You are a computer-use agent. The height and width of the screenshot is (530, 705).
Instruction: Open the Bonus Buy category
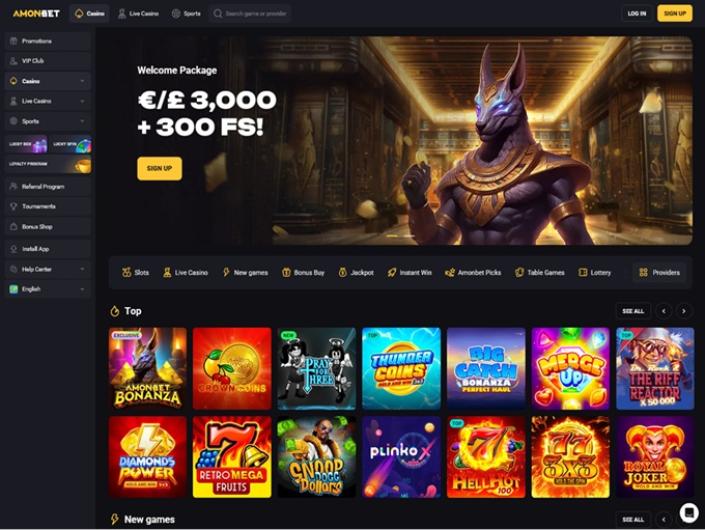coord(303,272)
